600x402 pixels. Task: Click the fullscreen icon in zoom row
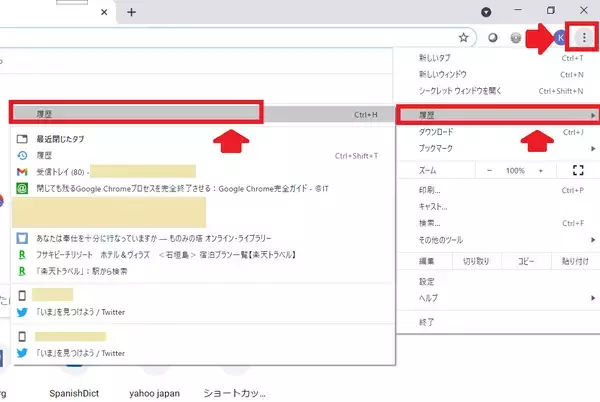pyautogui.click(x=576, y=171)
